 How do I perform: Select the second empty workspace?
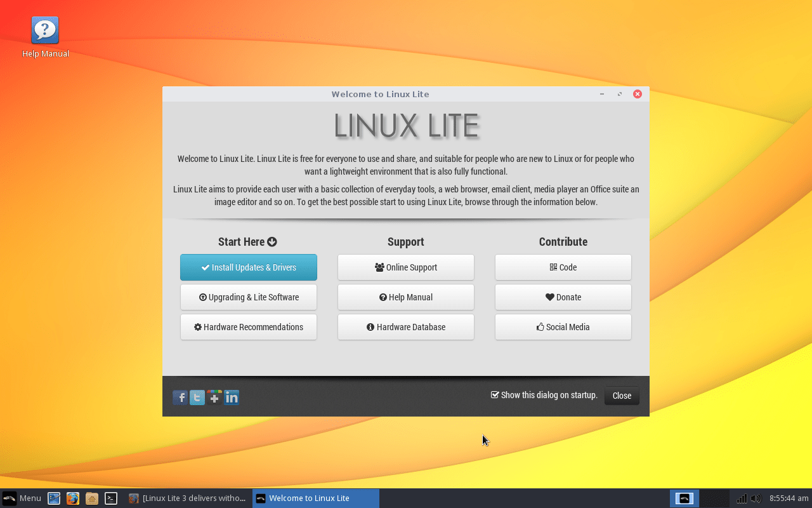coord(714,498)
